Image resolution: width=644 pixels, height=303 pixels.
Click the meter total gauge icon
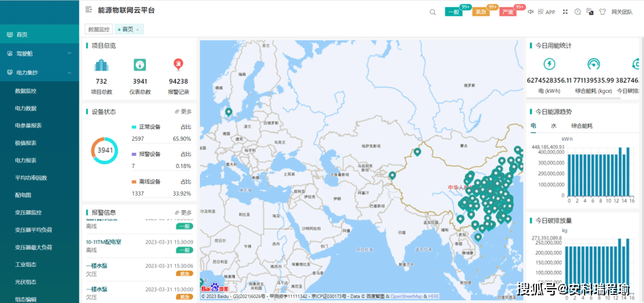click(x=140, y=65)
